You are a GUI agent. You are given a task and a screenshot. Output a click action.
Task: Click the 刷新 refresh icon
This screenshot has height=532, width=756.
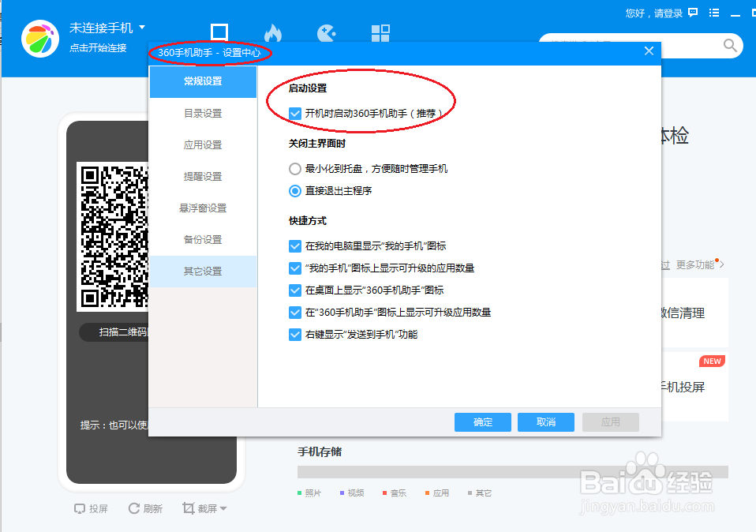click(x=134, y=508)
